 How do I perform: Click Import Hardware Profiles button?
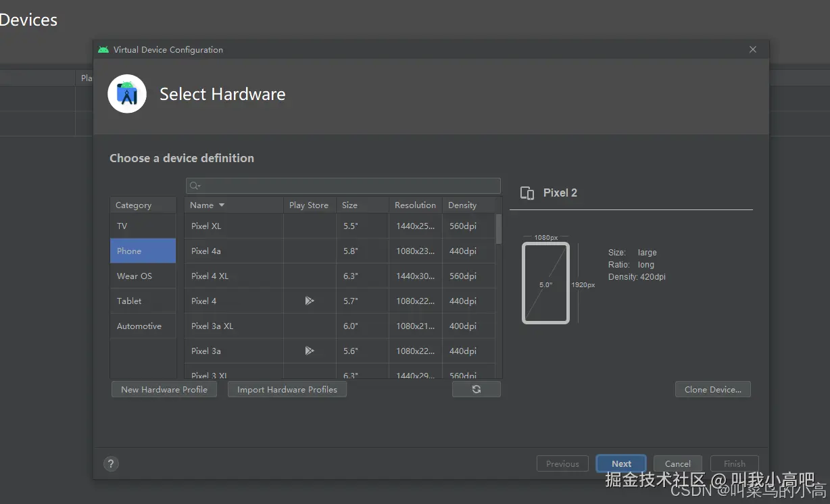tap(287, 389)
